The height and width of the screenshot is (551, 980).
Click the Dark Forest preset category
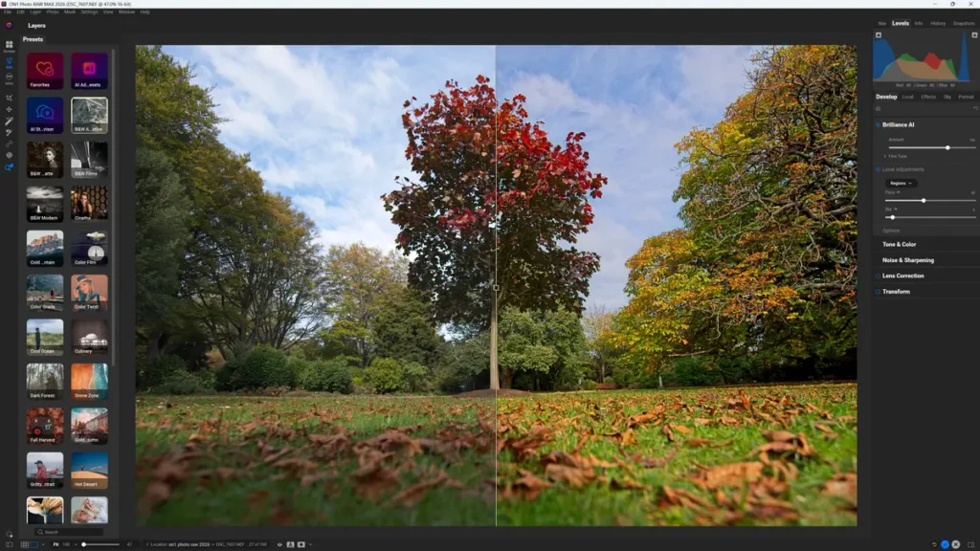[x=45, y=381]
